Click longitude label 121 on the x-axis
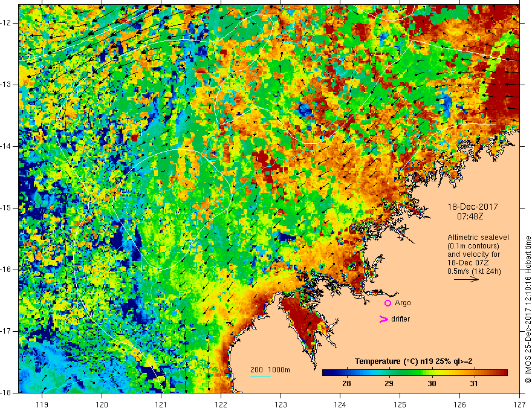532x411 pixels. tap(161, 404)
